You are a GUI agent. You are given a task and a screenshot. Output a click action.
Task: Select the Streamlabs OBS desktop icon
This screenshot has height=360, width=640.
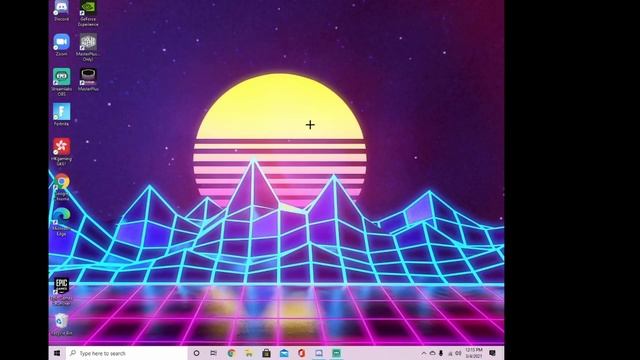62,82
